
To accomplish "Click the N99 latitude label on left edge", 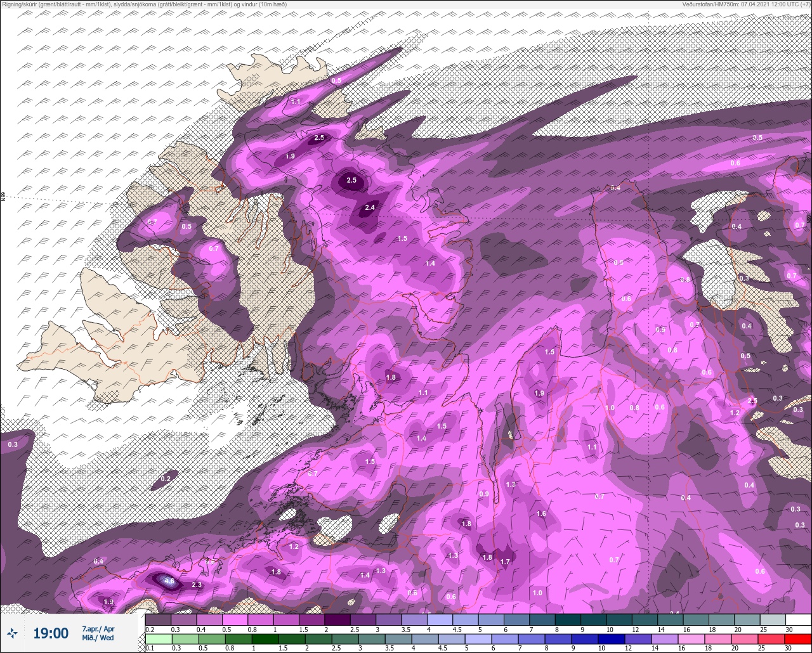I will (3, 197).
